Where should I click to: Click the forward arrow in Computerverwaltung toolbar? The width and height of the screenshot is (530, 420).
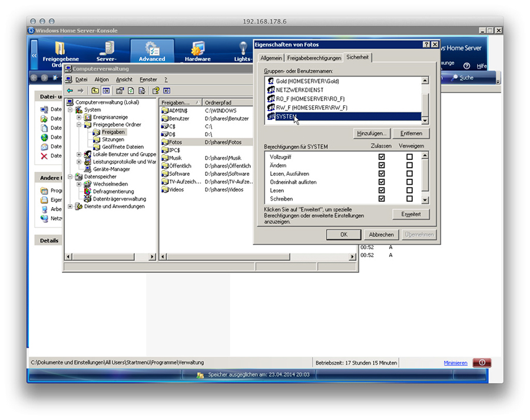tap(81, 91)
